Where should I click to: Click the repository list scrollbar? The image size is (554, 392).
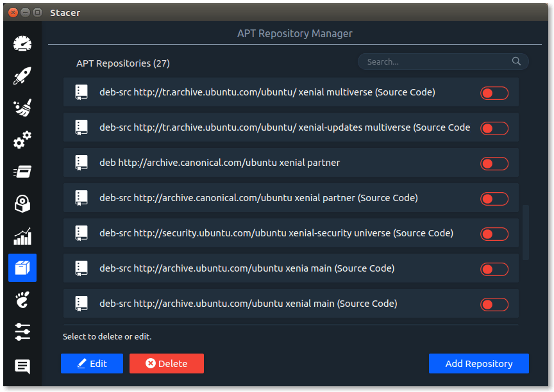[525, 233]
